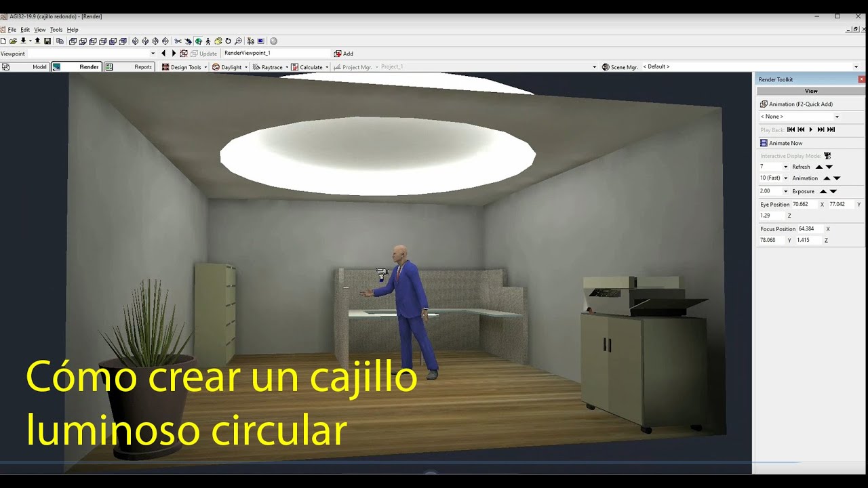Viewport: 868px width, 488px height.
Task: Click the Save diskette icon
Action: click(47, 41)
